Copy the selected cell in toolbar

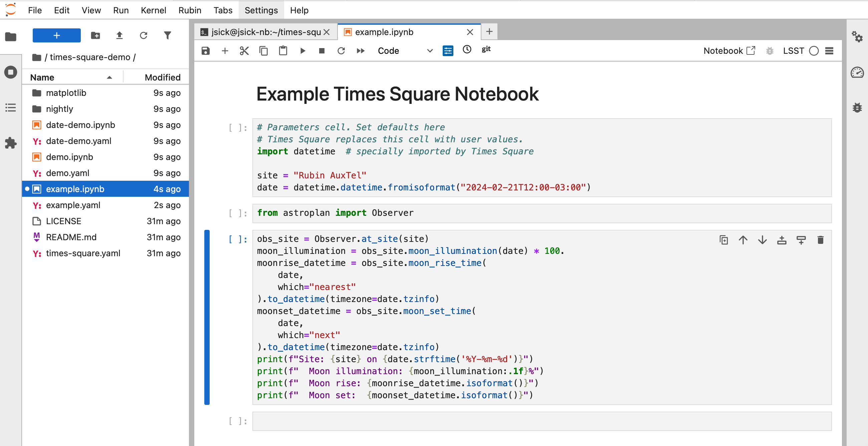pyautogui.click(x=263, y=51)
